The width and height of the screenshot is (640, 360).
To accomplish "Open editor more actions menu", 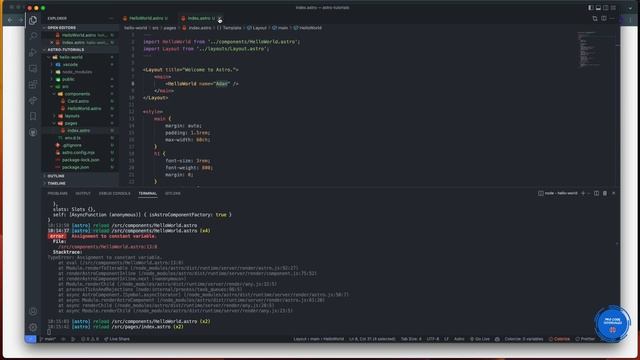I will point(612,18).
